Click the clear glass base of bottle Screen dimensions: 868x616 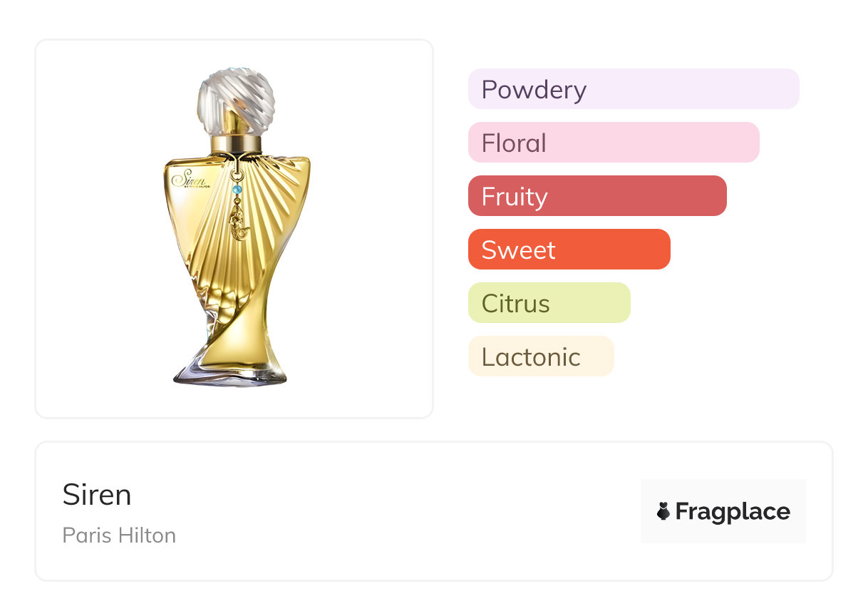tap(229, 376)
